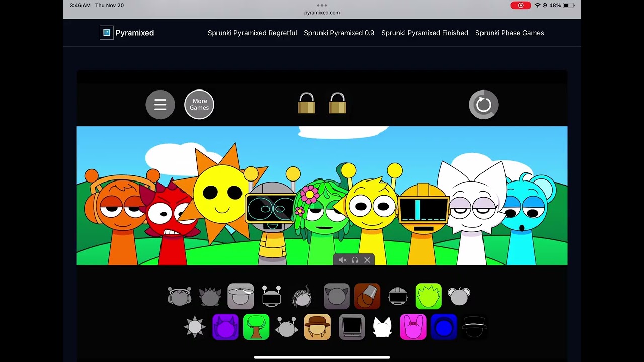Open the hamburger menu button
The height and width of the screenshot is (362, 644).
click(x=160, y=105)
